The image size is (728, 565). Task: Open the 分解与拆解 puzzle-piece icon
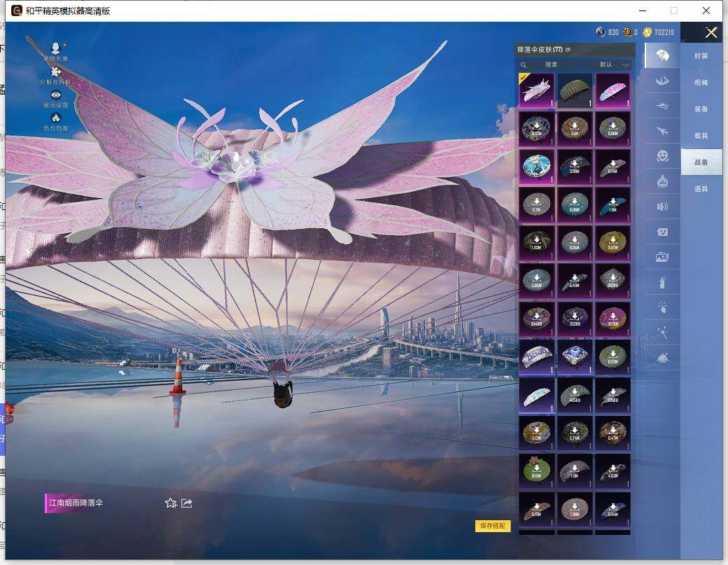(56, 71)
